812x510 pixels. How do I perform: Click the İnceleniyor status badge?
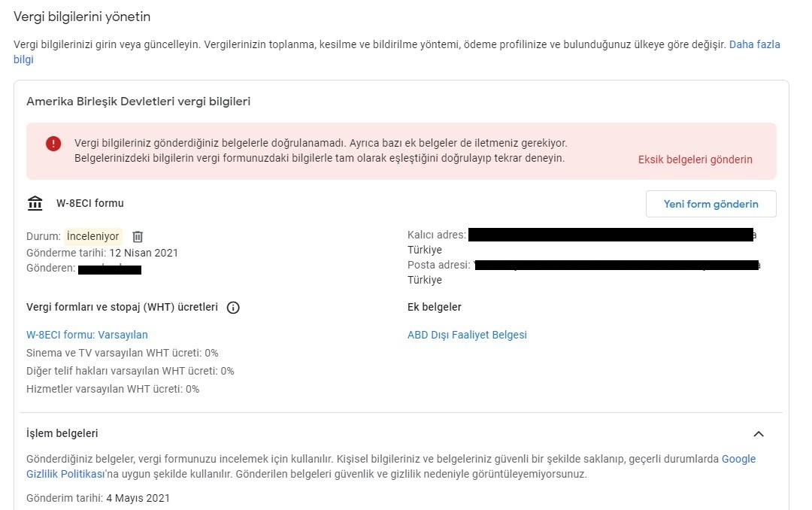(x=93, y=236)
